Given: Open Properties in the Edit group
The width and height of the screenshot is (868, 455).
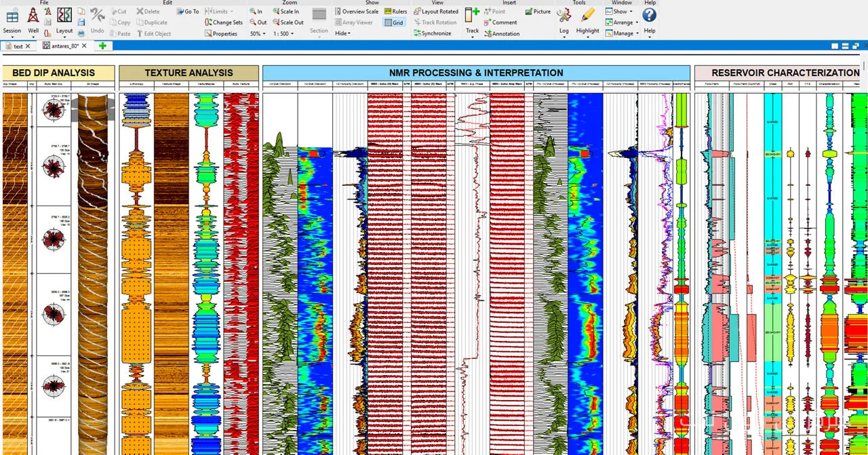Looking at the screenshot, I should (x=221, y=33).
